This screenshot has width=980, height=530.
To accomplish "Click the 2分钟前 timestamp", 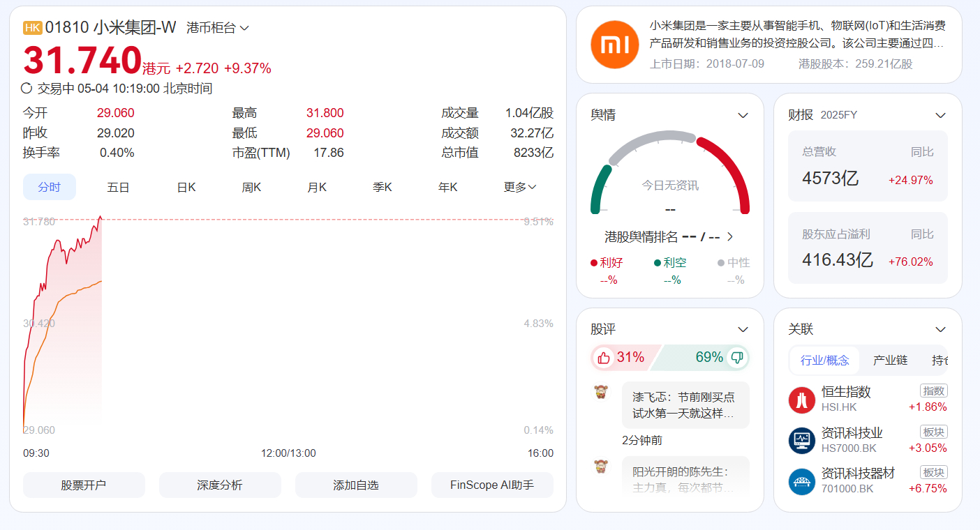I will [641, 441].
